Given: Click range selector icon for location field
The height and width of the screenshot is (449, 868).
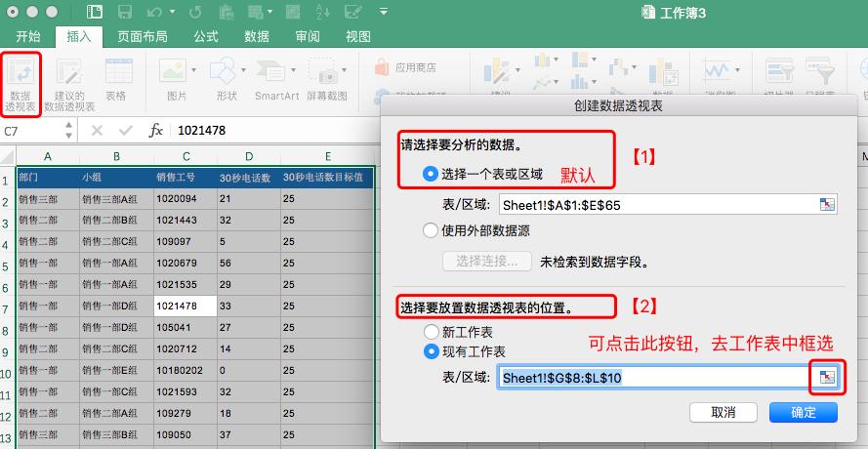Looking at the screenshot, I should (828, 378).
